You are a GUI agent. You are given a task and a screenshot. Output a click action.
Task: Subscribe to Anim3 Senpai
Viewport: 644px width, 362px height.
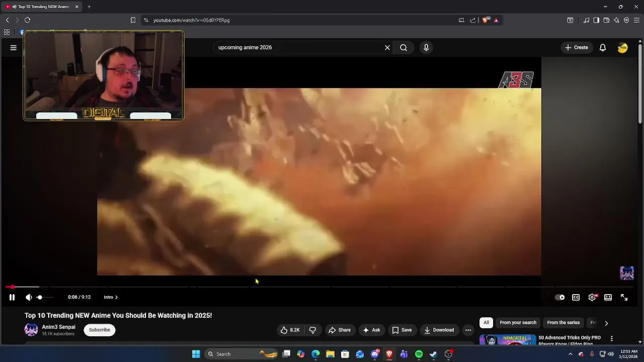click(x=100, y=330)
